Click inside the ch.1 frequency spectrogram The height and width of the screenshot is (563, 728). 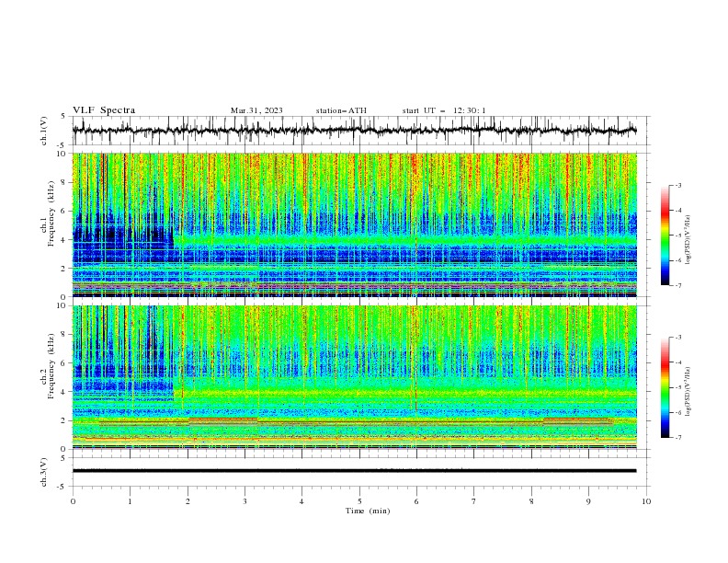[354, 224]
